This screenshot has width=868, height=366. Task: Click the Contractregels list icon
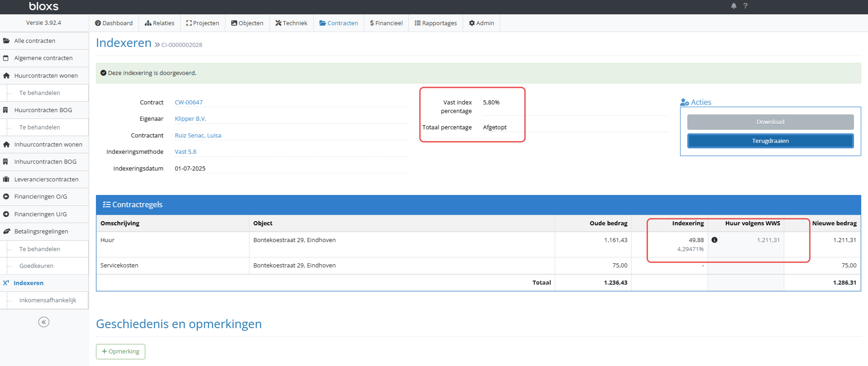[x=106, y=204]
